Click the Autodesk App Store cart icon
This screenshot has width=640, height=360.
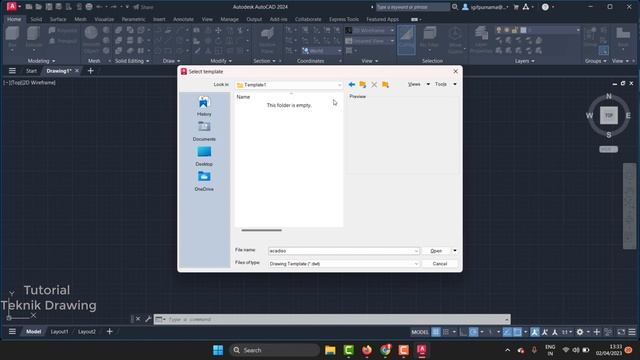click(x=516, y=7)
